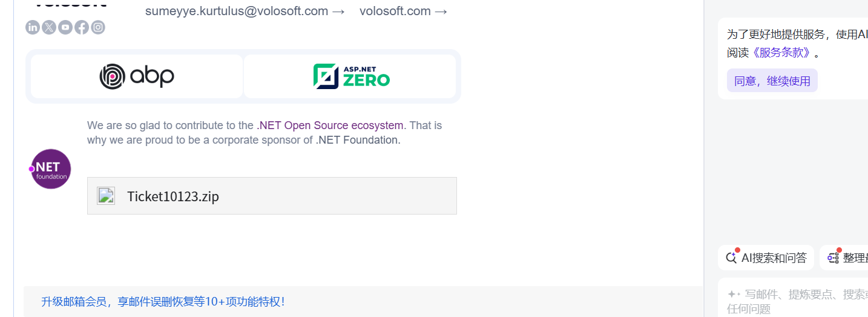
Task: Open the sumeyye.kurtulus@volosoft.com email link
Action: (245, 11)
